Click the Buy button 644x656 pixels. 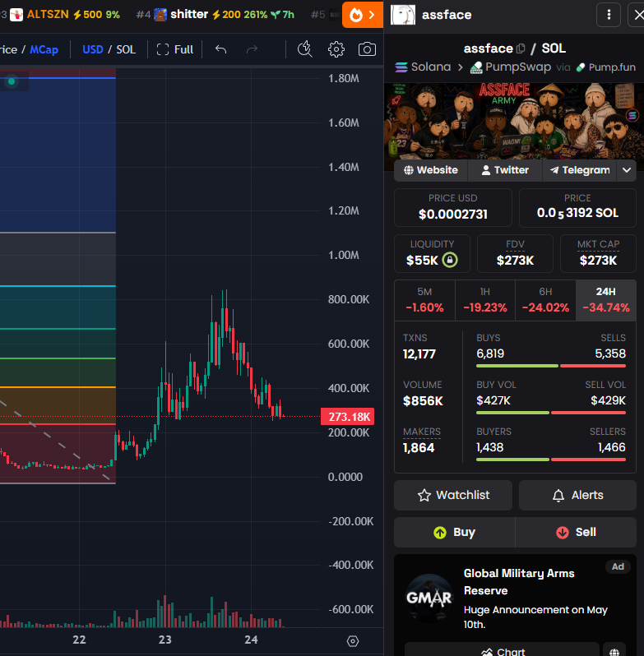coord(455,532)
